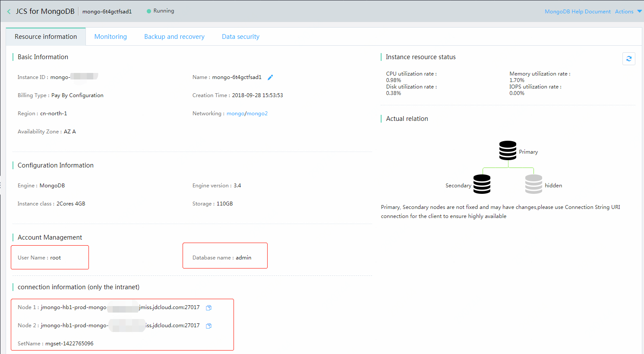Click the Node 1 address text

120,307
